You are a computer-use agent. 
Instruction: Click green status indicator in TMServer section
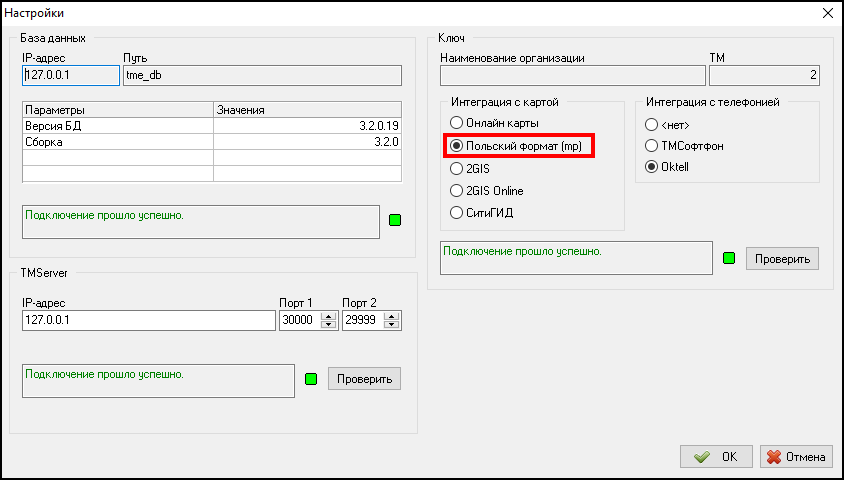tap(310, 379)
